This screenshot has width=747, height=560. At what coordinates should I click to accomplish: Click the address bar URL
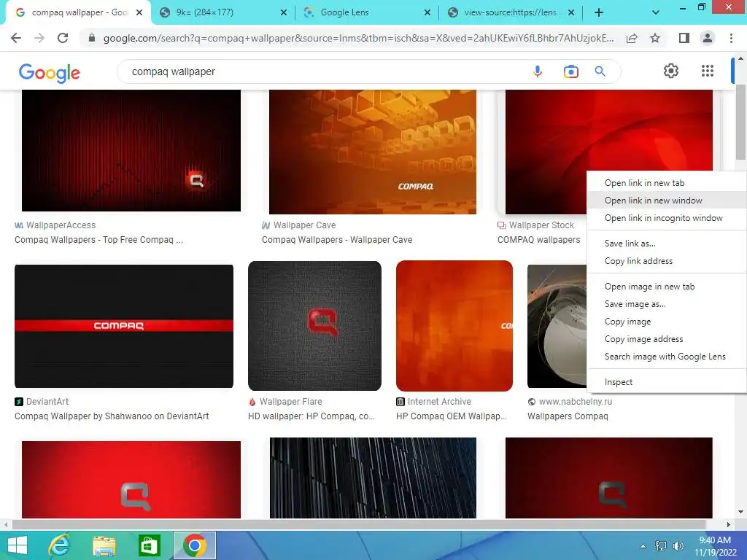tap(358, 38)
